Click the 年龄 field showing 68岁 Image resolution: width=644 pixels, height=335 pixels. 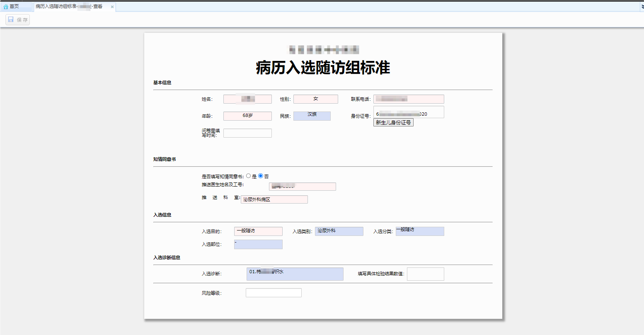pyautogui.click(x=247, y=116)
